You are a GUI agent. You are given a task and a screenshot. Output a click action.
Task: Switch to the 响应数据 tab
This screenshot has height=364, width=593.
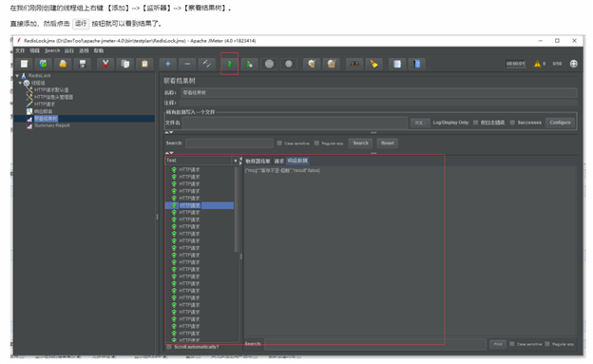[x=297, y=161]
